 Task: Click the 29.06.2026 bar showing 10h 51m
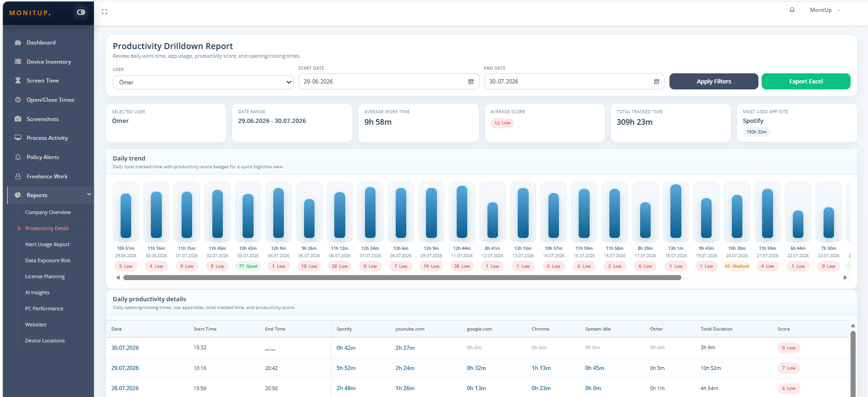pos(126,215)
